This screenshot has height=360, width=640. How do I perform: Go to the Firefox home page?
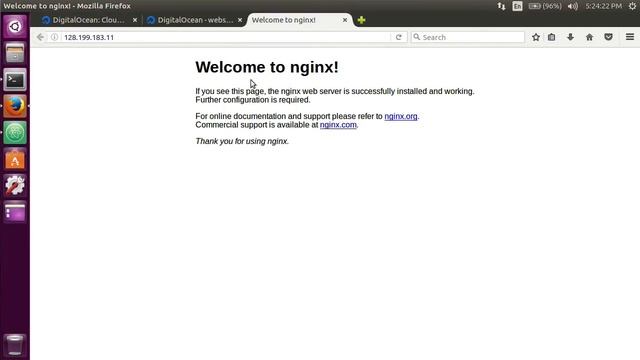(x=589, y=37)
